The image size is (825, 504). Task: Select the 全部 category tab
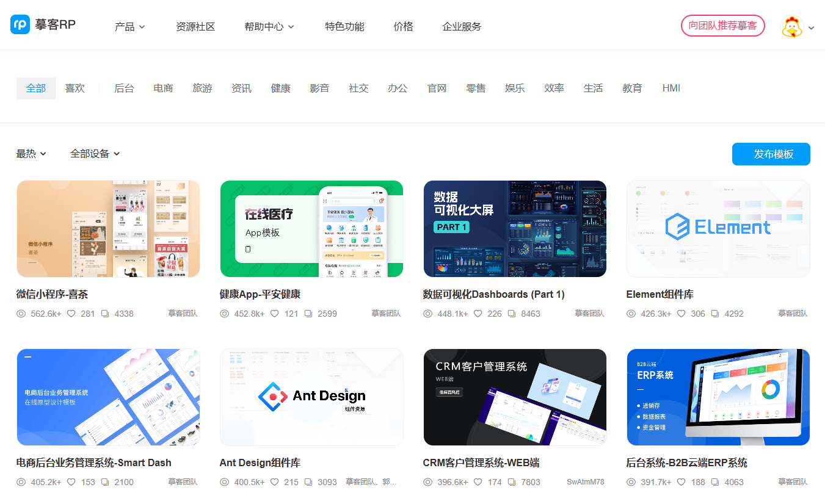point(36,88)
